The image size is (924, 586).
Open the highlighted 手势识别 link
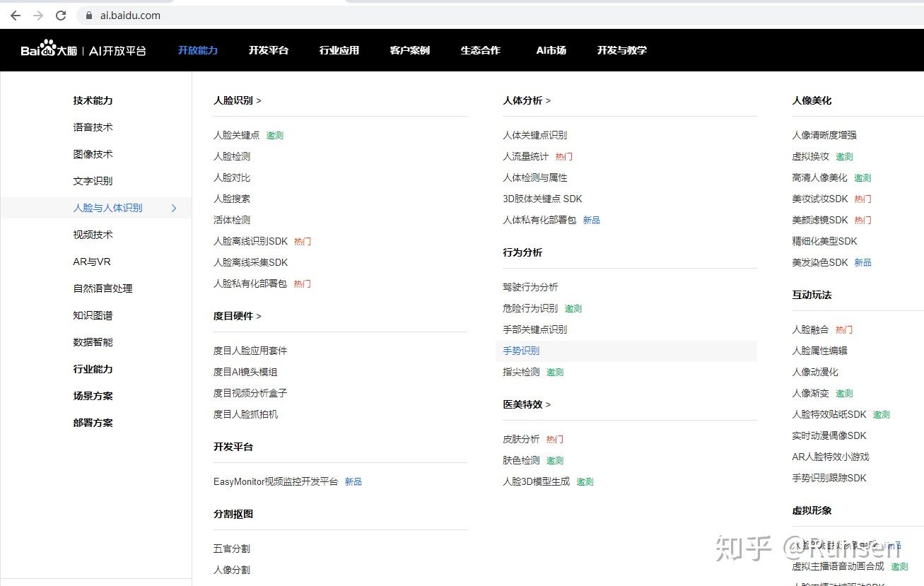[x=521, y=351]
